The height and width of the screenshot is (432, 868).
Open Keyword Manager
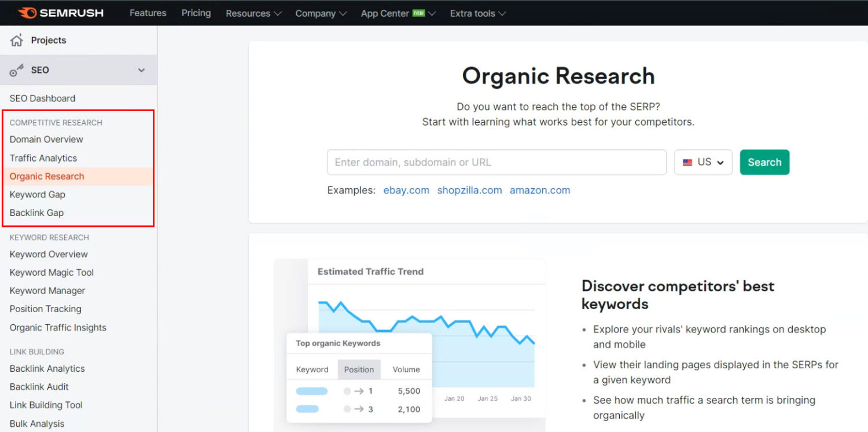47,291
